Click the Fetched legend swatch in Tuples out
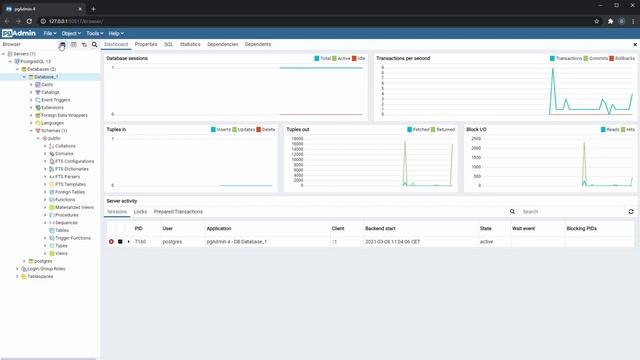640x360 pixels. 409,129
